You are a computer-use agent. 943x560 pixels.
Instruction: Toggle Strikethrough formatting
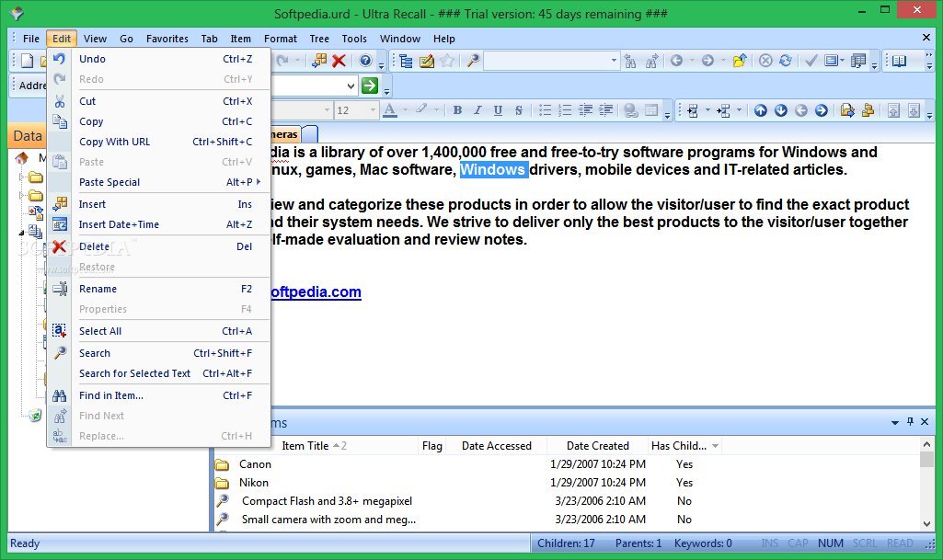(x=518, y=110)
